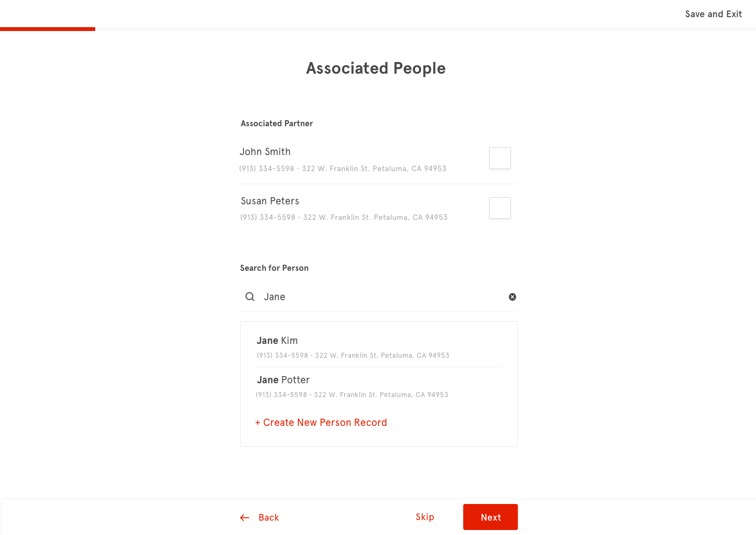Image resolution: width=756 pixels, height=535 pixels.
Task: Click the red progress bar at top
Action: (x=48, y=29)
